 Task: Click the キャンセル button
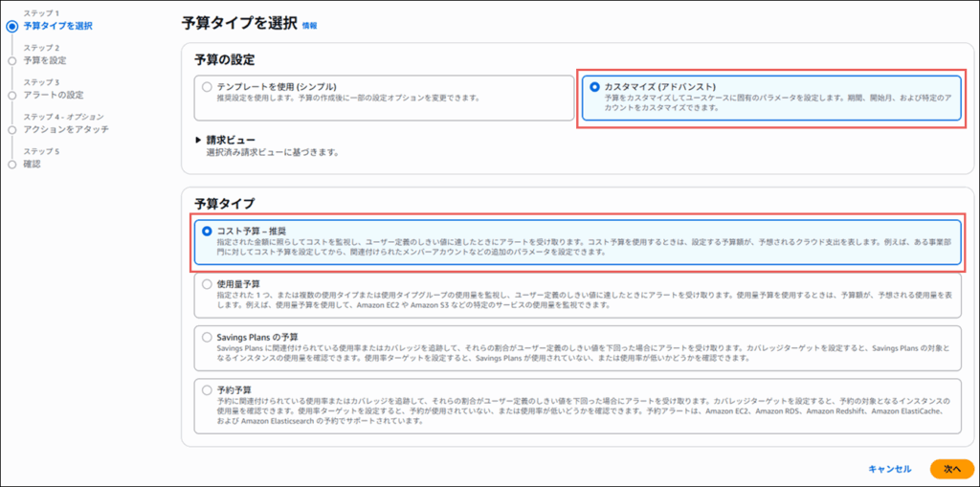tap(889, 469)
